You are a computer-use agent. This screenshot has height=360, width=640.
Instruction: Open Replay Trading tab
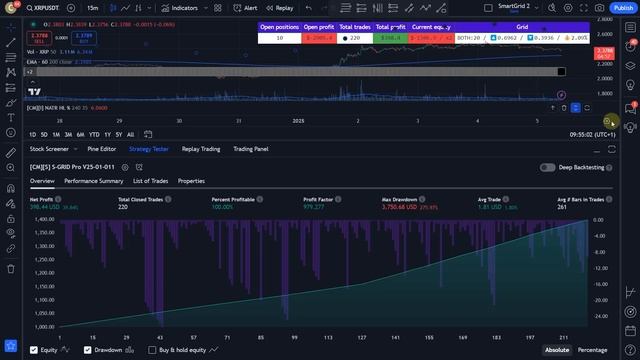(x=201, y=149)
